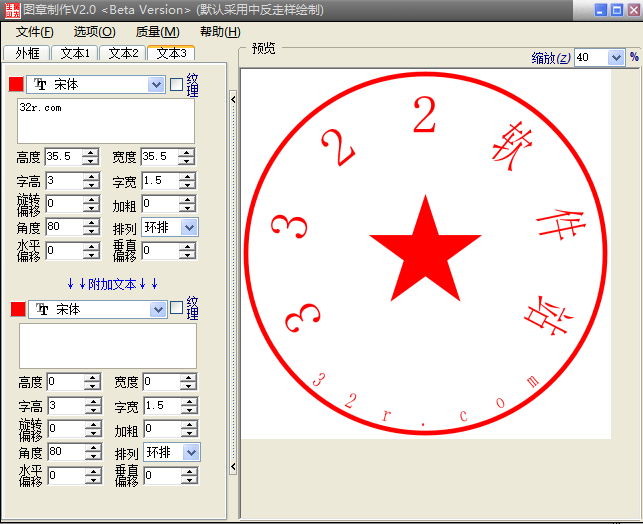Click the text box containing 32r.com
The image size is (643, 524).
click(x=105, y=121)
